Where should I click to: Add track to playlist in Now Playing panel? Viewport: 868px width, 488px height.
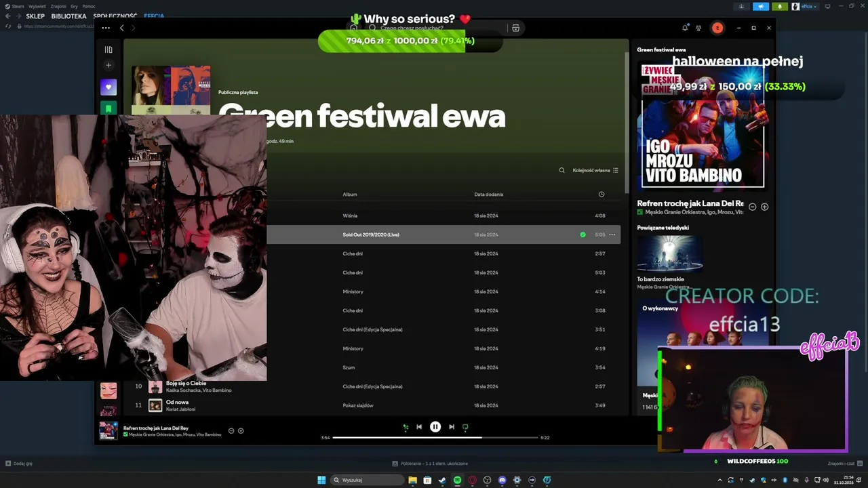point(764,207)
